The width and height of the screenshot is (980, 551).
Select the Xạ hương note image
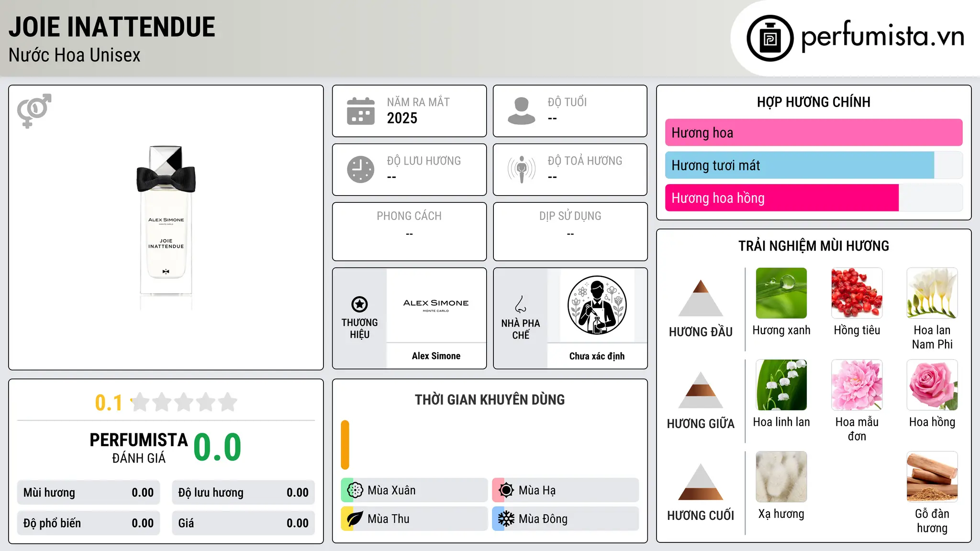[x=781, y=477]
